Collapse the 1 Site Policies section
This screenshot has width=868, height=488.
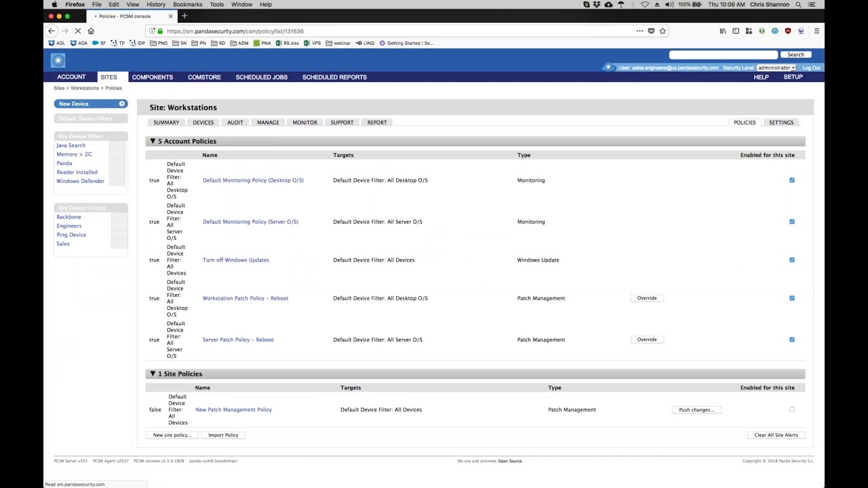pos(153,373)
